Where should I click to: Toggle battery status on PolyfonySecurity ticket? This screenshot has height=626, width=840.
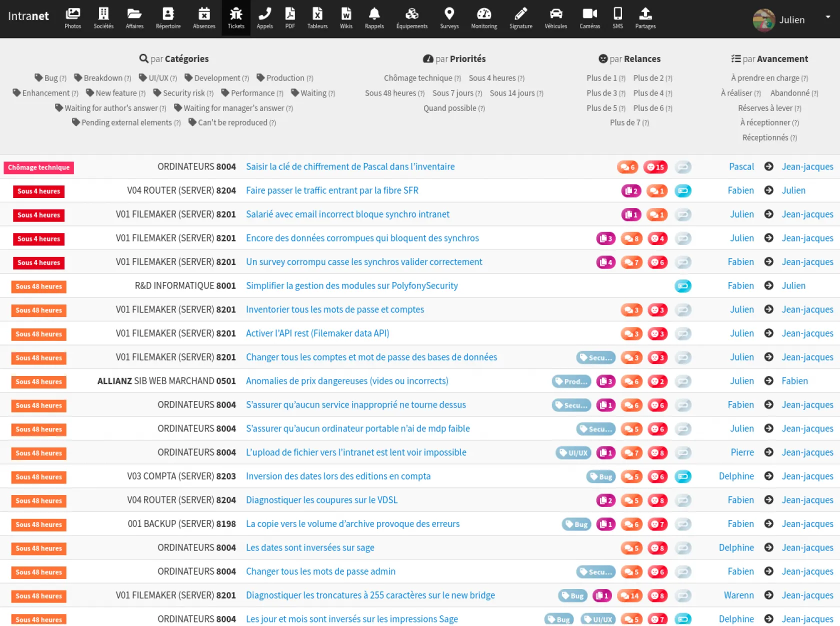682,286
